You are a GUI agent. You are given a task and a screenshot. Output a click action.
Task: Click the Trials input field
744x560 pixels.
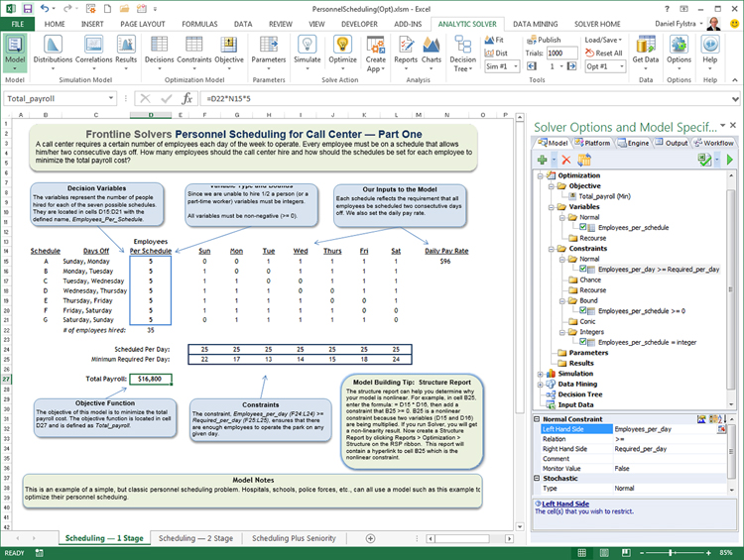(x=561, y=53)
